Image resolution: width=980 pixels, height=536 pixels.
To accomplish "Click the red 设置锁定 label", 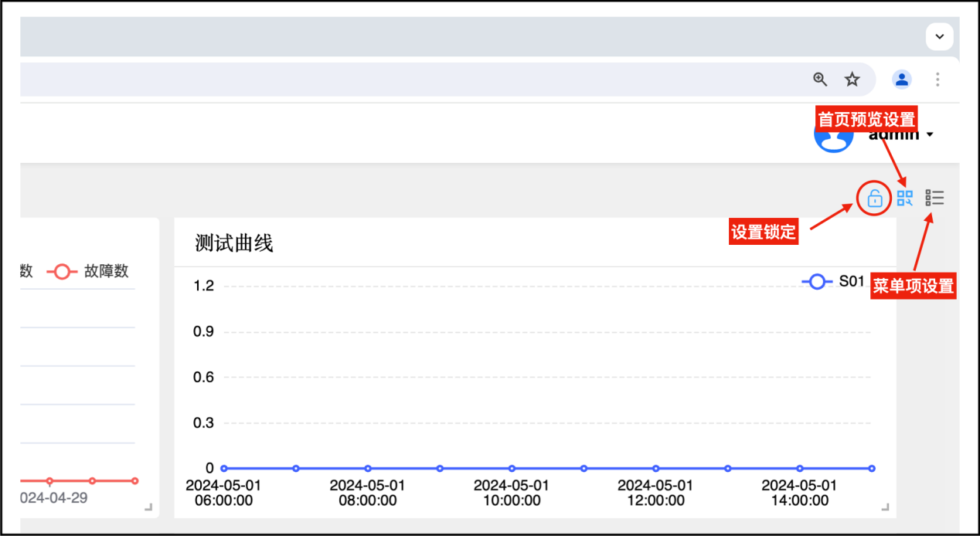I will tap(763, 232).
